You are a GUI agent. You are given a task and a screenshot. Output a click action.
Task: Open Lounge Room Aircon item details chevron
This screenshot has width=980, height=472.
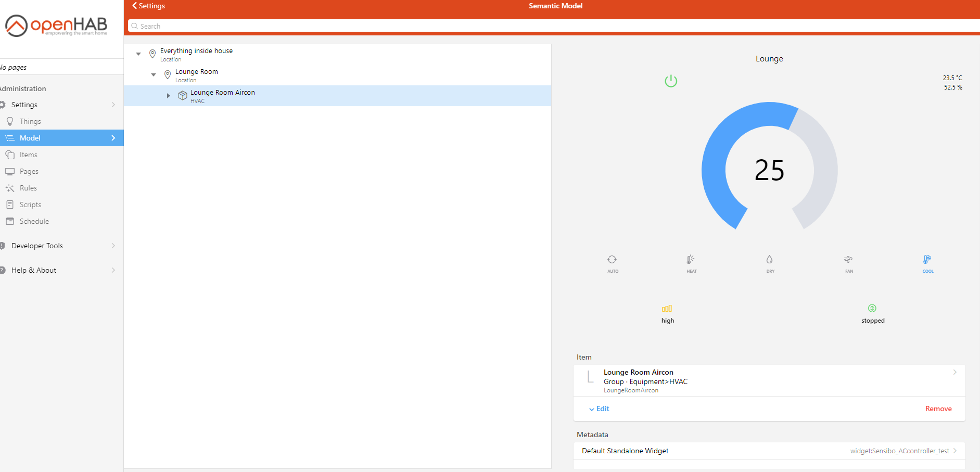[955, 372]
